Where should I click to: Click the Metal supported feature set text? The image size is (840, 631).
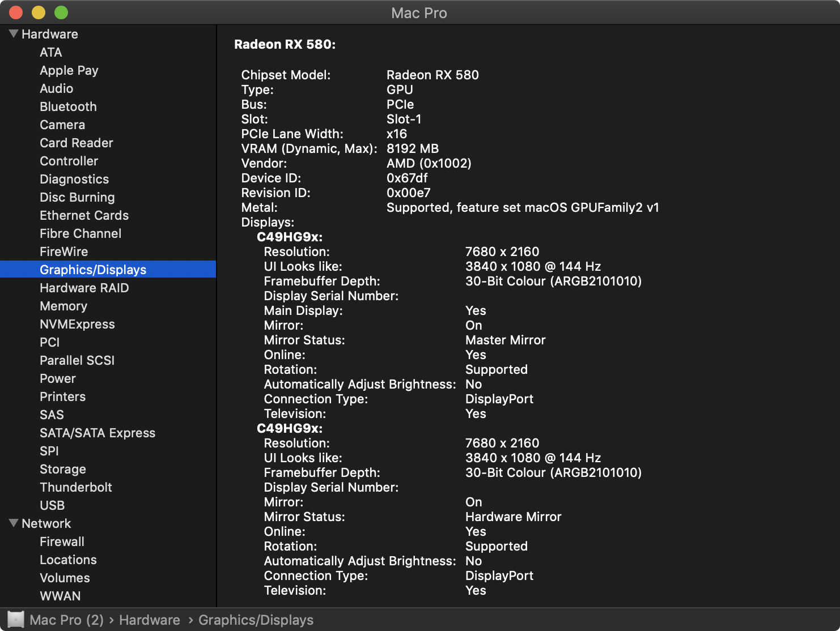[523, 207]
